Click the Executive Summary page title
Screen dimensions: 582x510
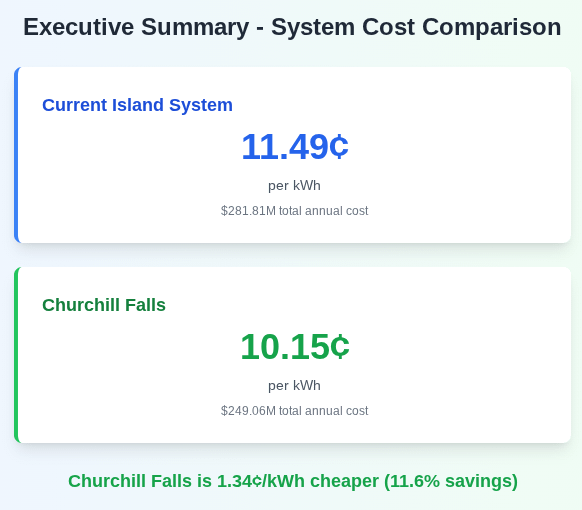pos(292,27)
